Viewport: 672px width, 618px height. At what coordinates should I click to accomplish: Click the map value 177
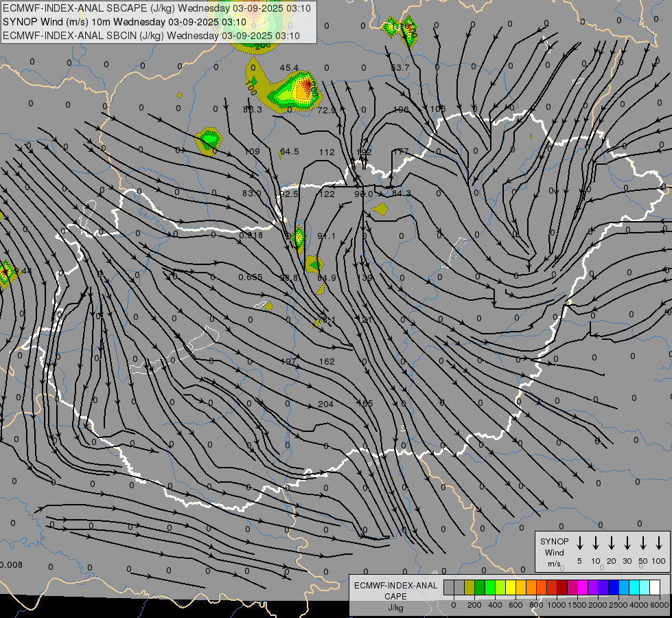pyautogui.click(x=401, y=151)
